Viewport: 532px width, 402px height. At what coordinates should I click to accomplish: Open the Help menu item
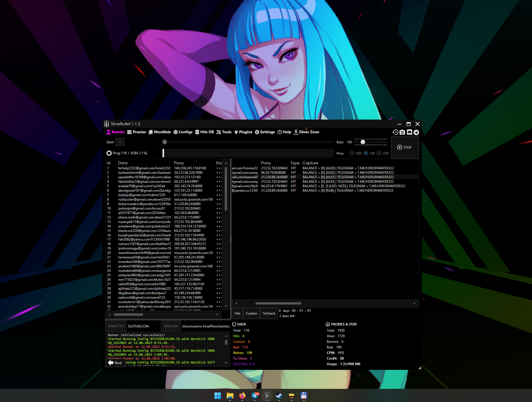(284, 132)
